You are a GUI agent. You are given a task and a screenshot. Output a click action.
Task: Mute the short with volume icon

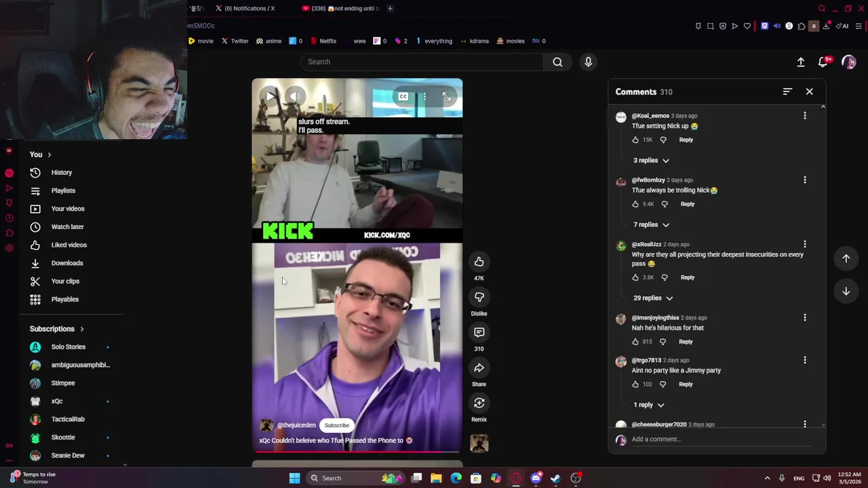(x=295, y=96)
